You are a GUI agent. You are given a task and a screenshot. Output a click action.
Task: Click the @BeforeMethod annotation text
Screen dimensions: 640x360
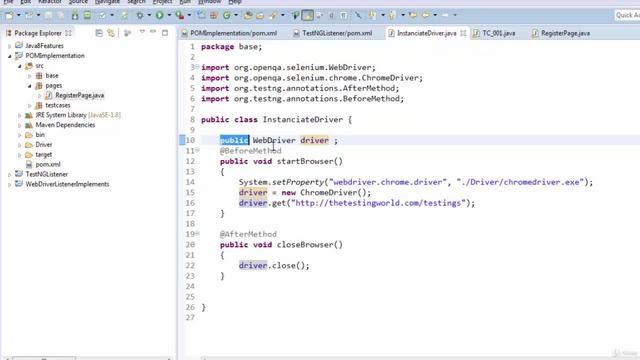[x=251, y=151]
